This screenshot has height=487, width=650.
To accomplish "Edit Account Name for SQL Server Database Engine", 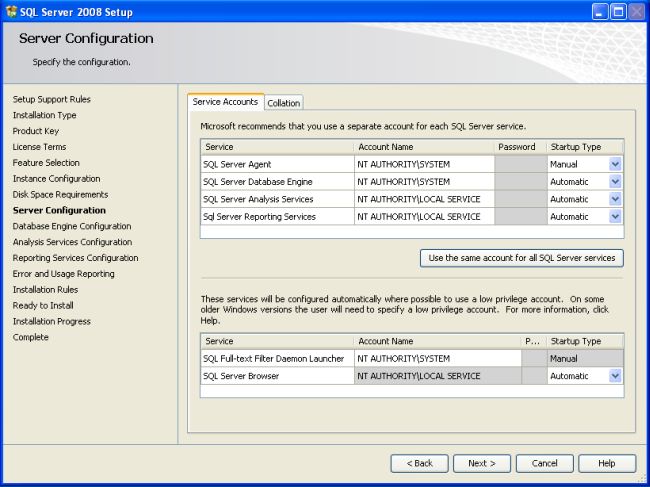I will [424, 182].
